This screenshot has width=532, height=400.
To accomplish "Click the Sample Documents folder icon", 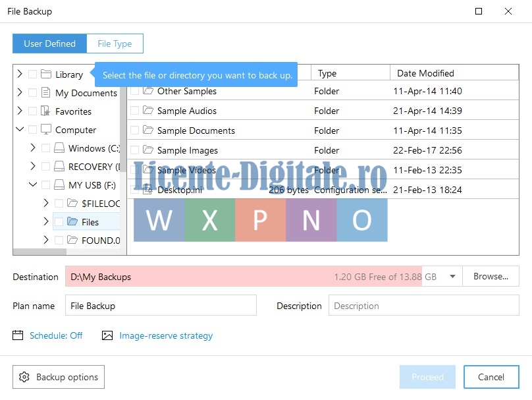I will pos(148,130).
